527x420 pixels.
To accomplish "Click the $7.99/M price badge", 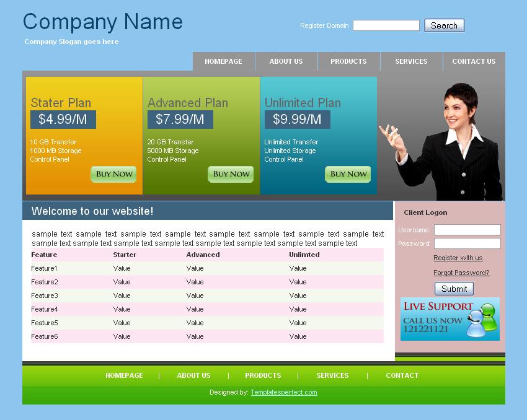I will pyautogui.click(x=180, y=120).
